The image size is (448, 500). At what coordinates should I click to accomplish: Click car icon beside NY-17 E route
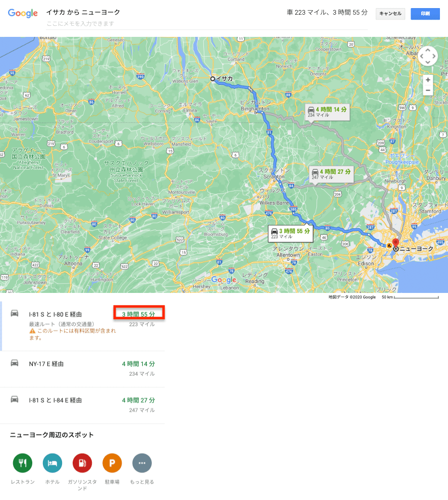(x=14, y=363)
